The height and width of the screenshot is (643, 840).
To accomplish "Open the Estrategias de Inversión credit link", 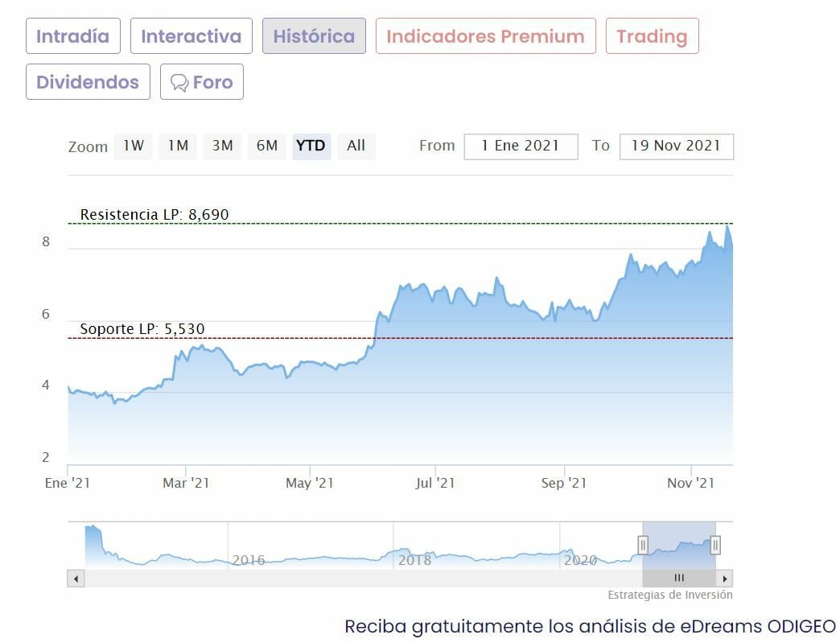I will [670, 595].
